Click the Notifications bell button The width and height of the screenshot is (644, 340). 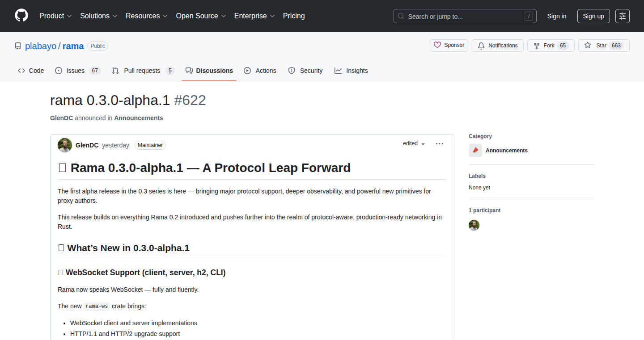click(x=498, y=46)
